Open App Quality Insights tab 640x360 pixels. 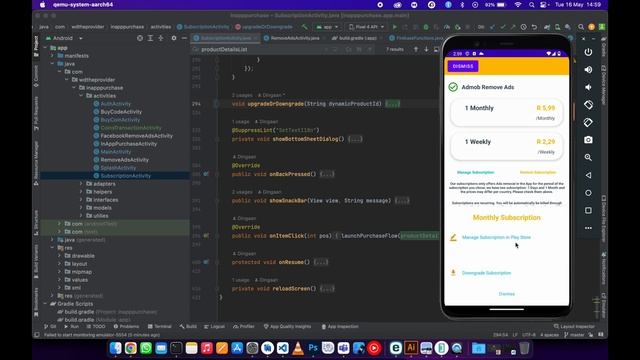(x=287, y=327)
